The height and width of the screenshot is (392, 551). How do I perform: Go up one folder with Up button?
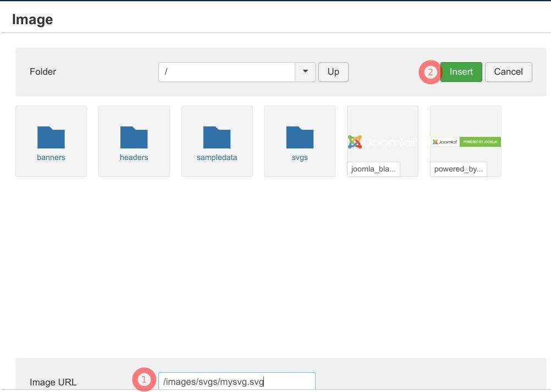click(333, 71)
